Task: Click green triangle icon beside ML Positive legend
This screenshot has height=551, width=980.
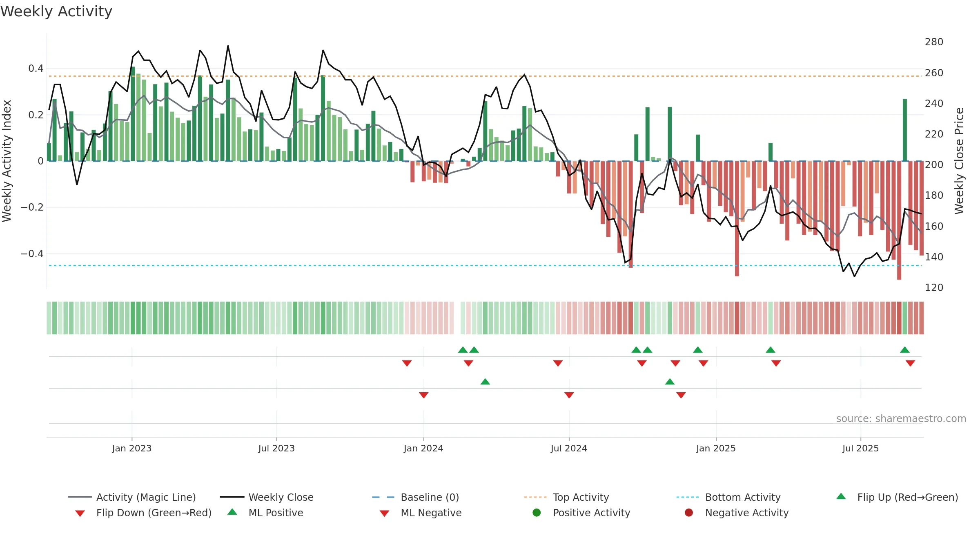Action: tap(232, 512)
